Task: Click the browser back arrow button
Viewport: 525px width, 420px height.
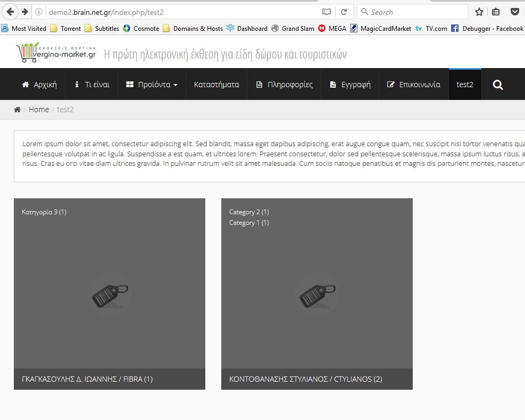Action: pyautogui.click(x=10, y=12)
